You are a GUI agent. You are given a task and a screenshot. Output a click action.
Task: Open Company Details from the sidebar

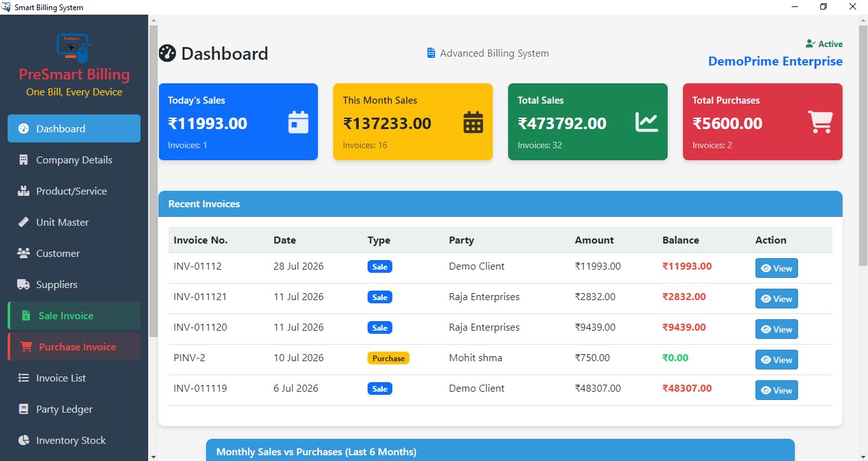tap(74, 160)
